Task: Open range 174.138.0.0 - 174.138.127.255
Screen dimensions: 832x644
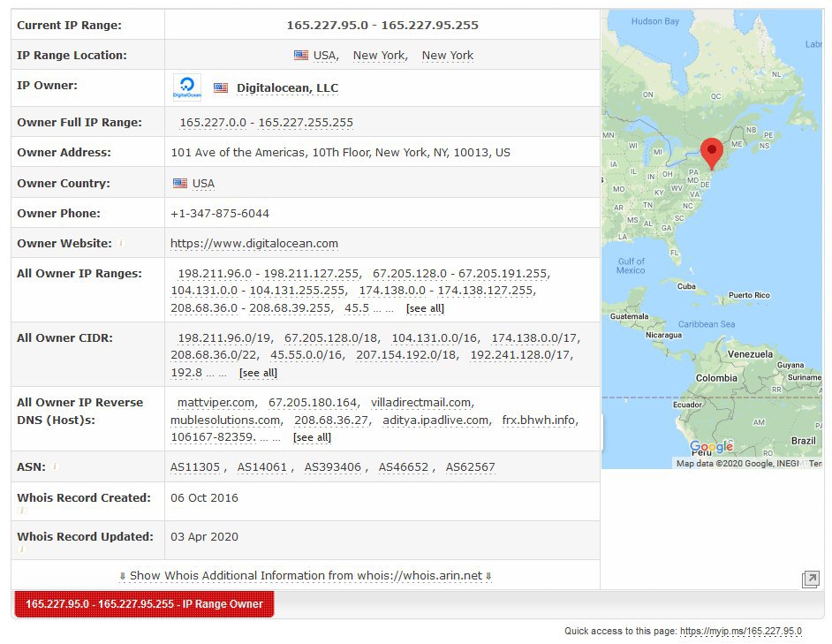Action: [447, 291]
